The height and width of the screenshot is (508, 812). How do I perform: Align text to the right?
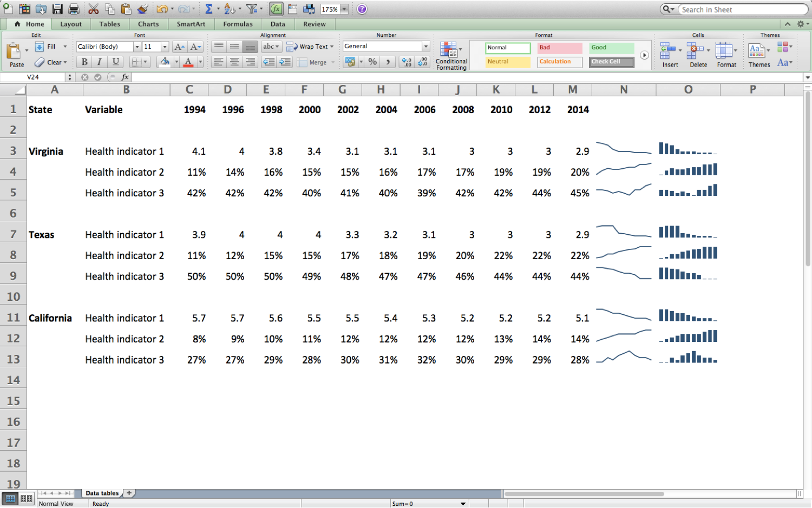click(250, 62)
